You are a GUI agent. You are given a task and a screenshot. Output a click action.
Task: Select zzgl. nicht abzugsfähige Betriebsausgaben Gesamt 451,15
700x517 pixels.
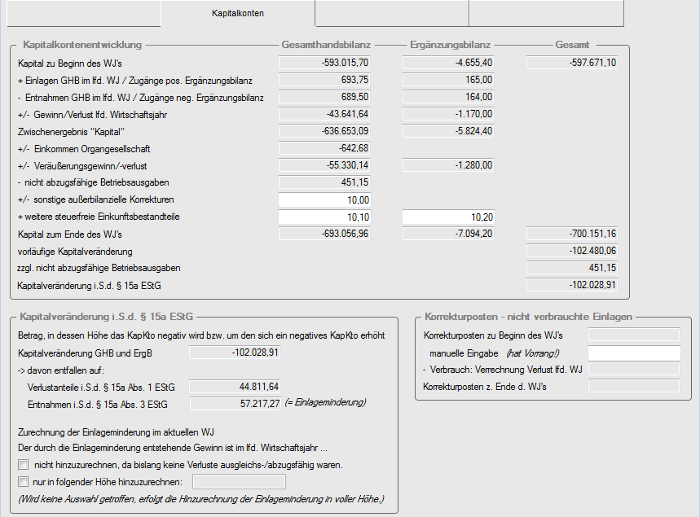[x=572, y=268]
